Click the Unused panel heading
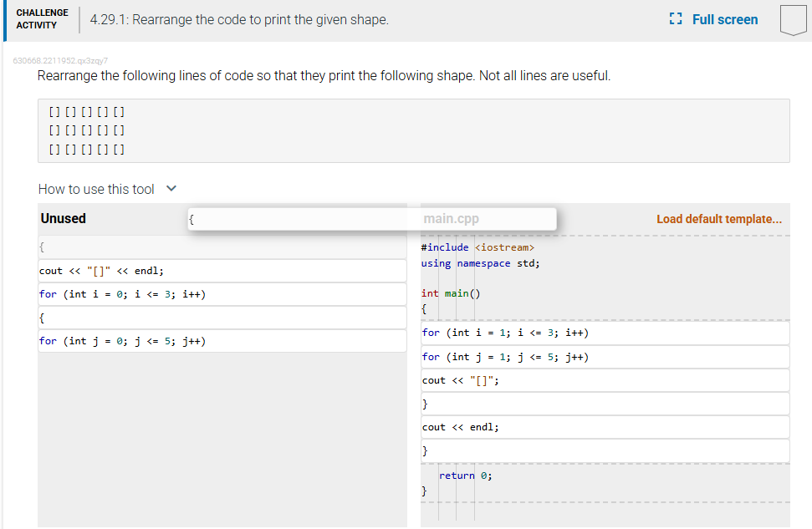 (64, 218)
